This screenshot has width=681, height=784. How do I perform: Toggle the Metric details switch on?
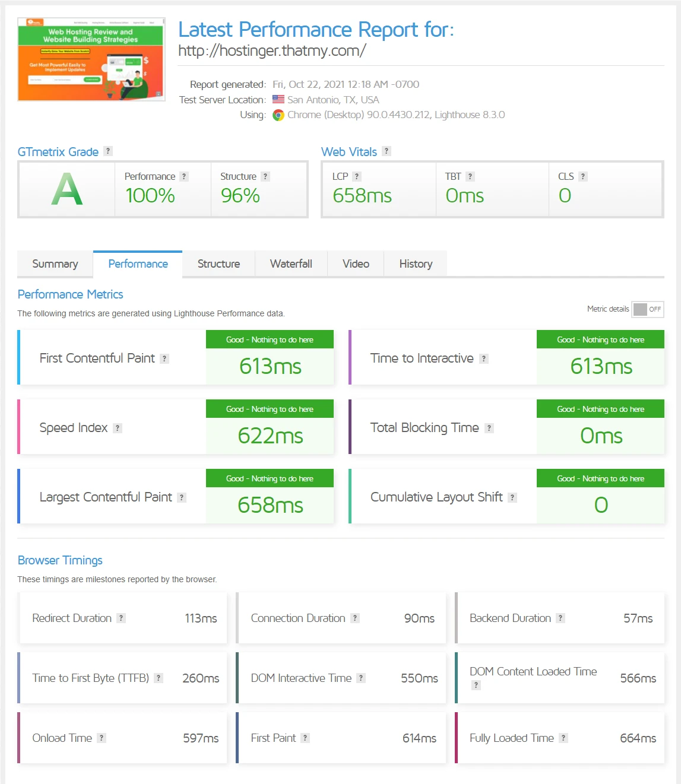[647, 309]
